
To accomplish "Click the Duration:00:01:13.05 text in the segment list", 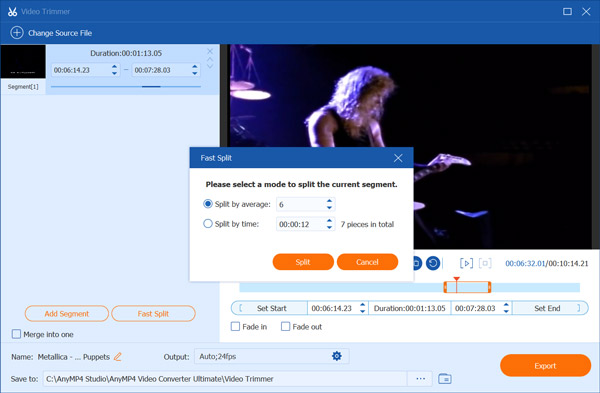I will 126,53.
